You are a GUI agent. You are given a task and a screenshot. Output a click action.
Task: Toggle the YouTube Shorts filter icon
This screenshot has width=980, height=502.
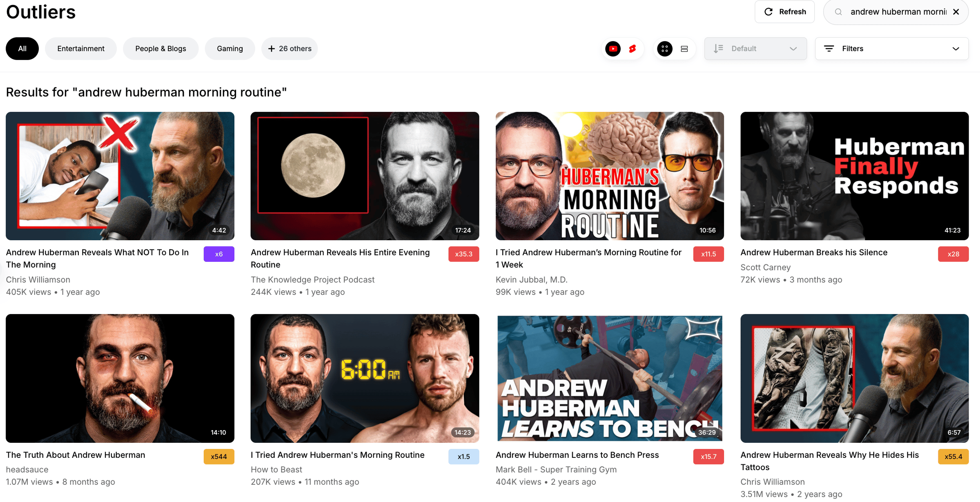[x=633, y=49]
